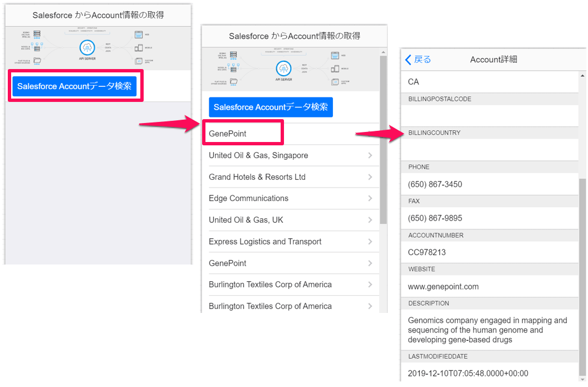Expand chevron on Grand Hotels & Resorts Ltd

coord(370,177)
